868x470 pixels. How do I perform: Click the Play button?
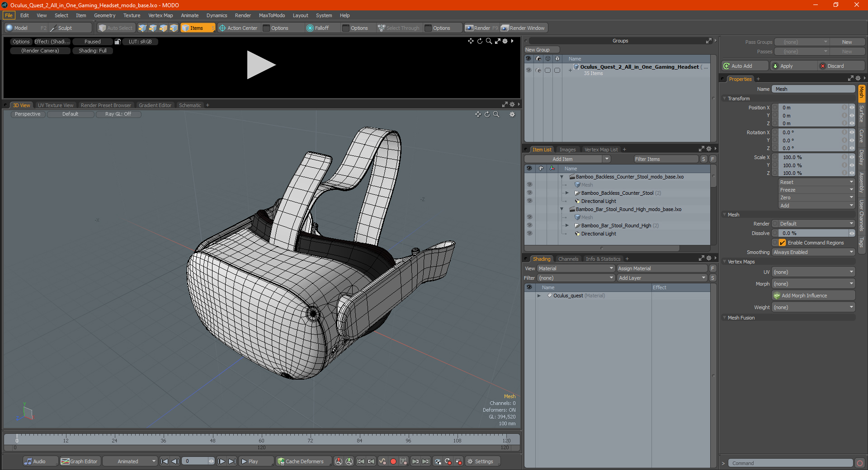pos(256,461)
